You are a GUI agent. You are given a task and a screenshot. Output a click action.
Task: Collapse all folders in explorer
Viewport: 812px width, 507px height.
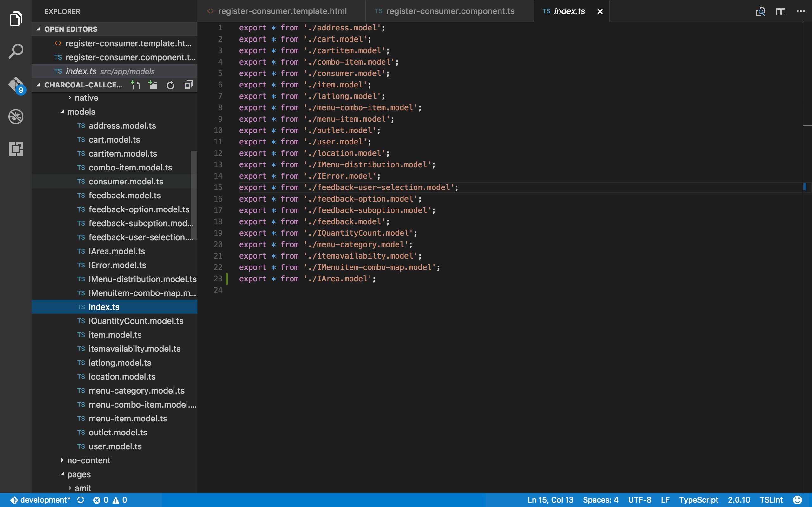189,85
